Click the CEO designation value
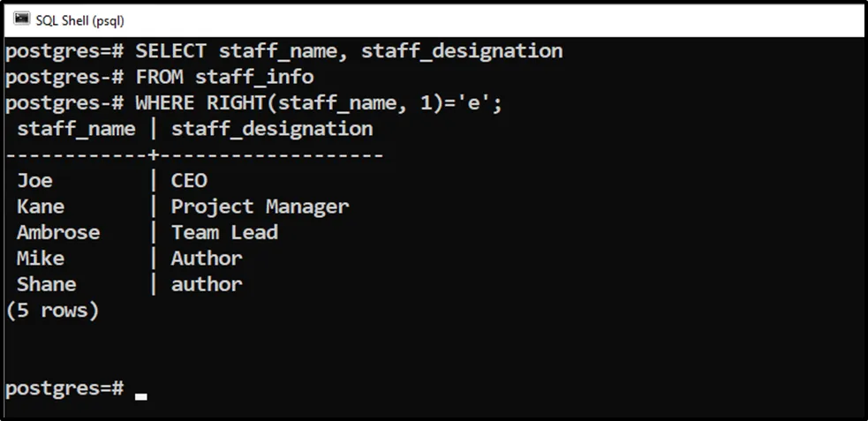This screenshot has width=868, height=421. pos(189,181)
